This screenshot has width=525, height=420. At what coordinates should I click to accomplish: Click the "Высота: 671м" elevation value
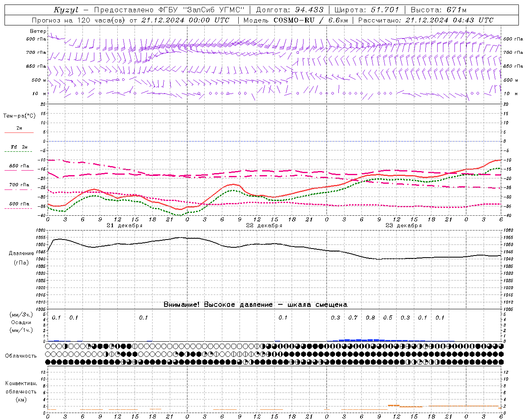pyautogui.click(x=438, y=10)
